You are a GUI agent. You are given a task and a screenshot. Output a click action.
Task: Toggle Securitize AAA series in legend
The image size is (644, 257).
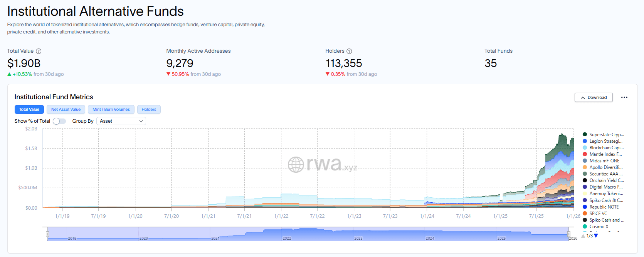603,174
